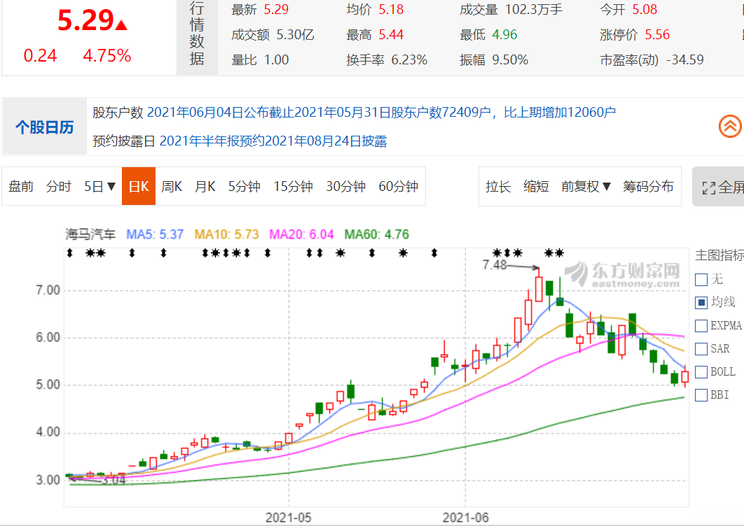Screen dimensions: 744x526
Task: Open 筹码分布 chip distribution
Action: click(648, 186)
